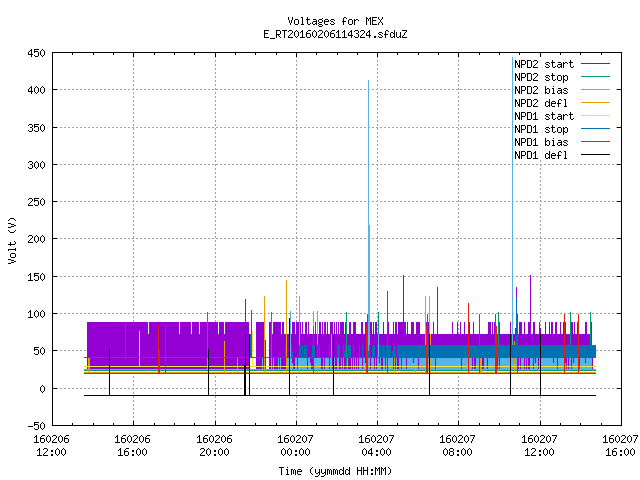Screen dimensions: 640x480
Task: Click the 400 y-axis tick label
Action: [36, 90]
